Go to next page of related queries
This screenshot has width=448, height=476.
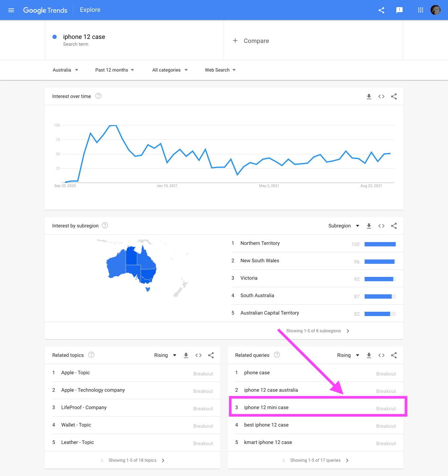tap(347, 460)
